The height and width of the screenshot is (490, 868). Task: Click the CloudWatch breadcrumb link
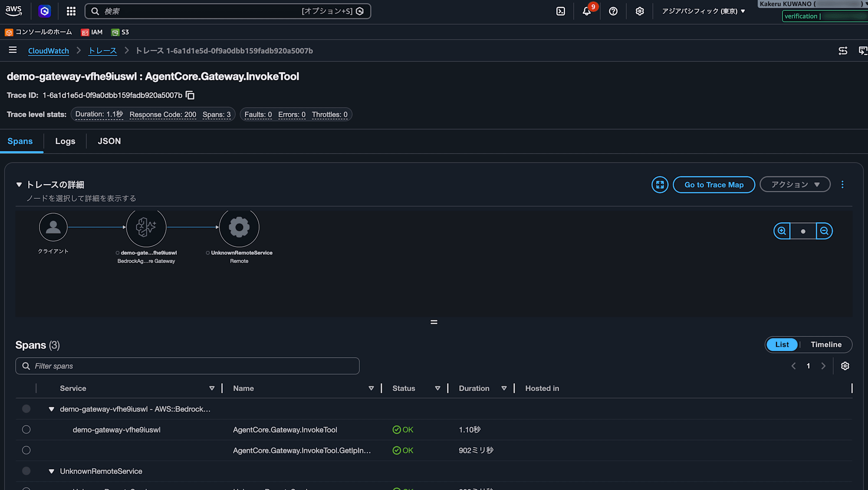pos(49,51)
